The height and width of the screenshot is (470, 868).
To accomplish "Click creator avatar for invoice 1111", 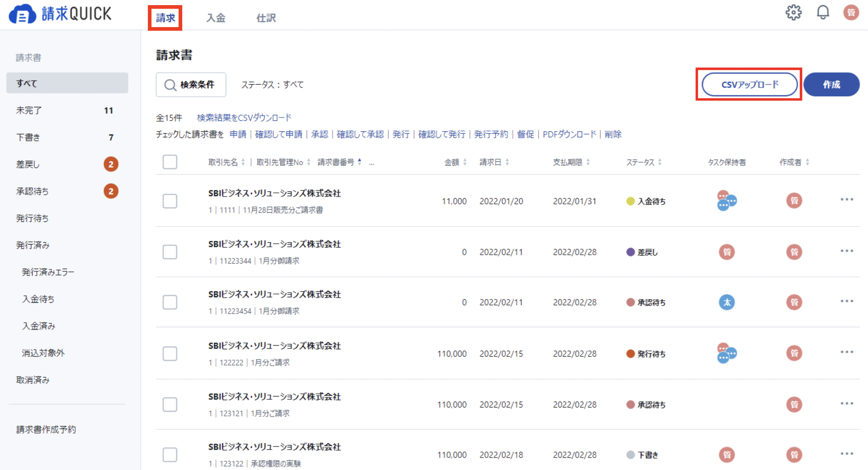I will click(x=794, y=201).
